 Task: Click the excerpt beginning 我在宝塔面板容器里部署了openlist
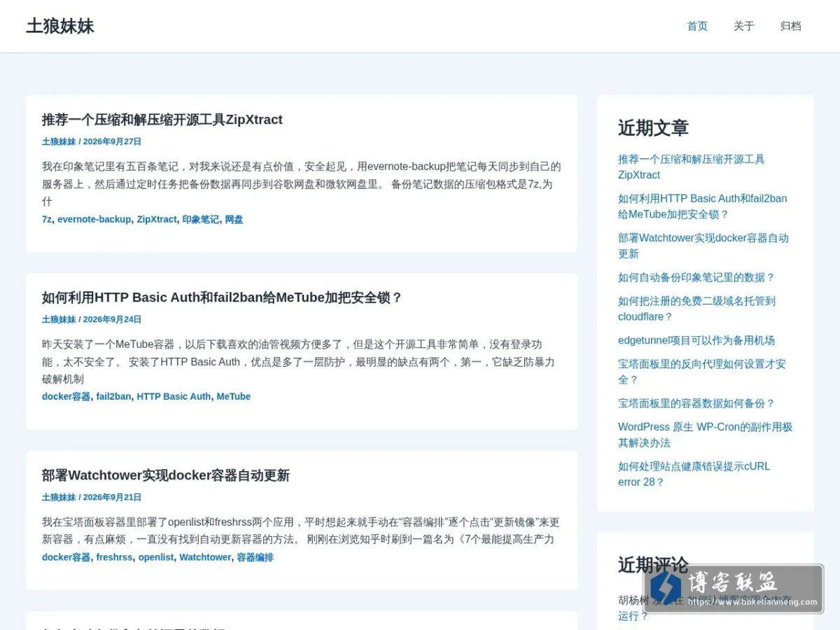click(x=301, y=531)
